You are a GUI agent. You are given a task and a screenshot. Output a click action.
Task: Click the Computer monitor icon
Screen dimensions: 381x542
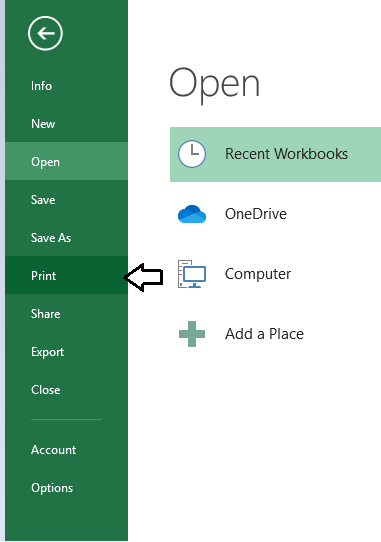click(x=192, y=274)
